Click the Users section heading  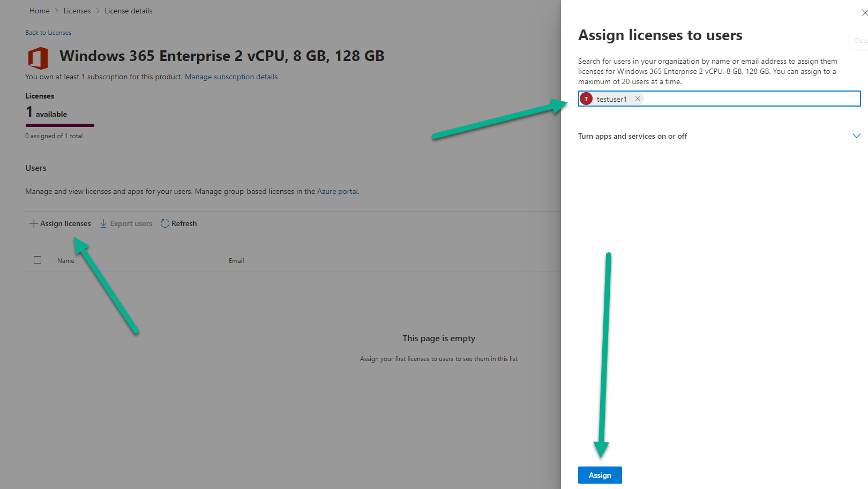click(x=36, y=168)
